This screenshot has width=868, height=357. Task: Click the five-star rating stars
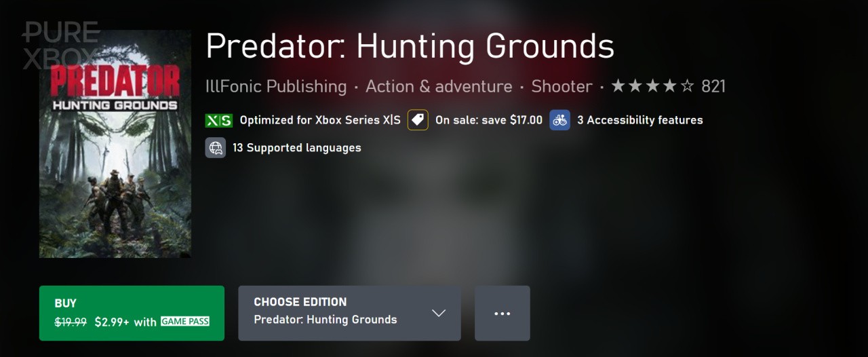click(652, 86)
